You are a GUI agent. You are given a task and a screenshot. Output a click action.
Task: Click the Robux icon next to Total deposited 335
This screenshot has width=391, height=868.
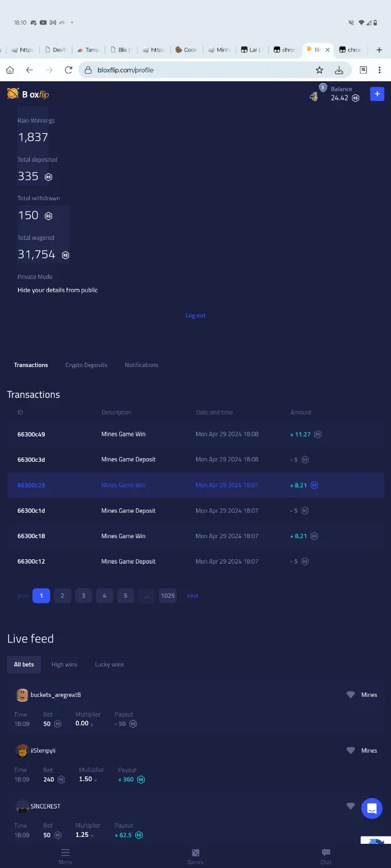point(48,177)
